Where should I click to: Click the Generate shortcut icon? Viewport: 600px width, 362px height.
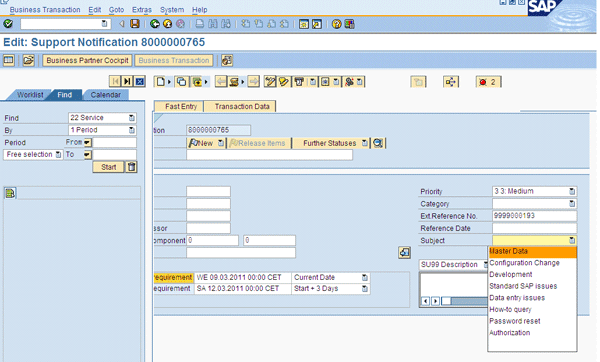click(x=317, y=24)
